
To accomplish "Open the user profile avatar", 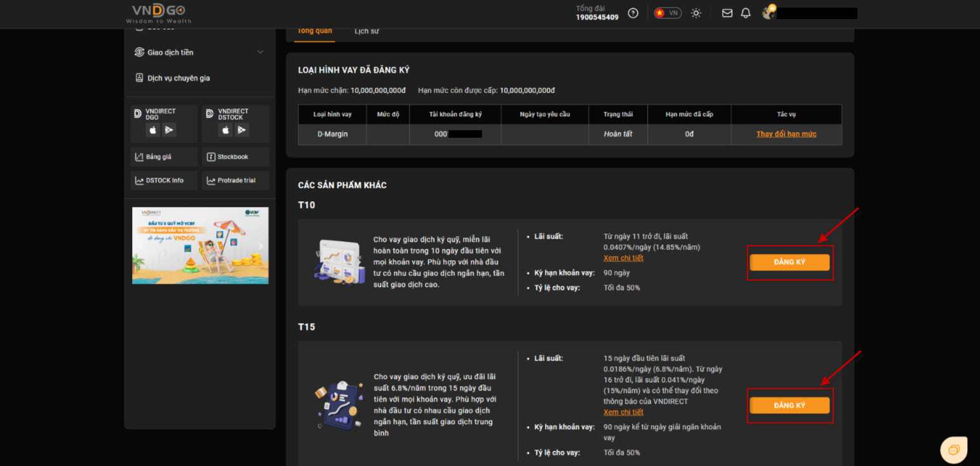I will pyautogui.click(x=769, y=12).
